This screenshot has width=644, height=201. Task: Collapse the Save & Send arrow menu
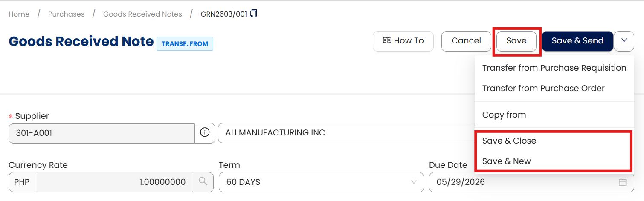[624, 41]
